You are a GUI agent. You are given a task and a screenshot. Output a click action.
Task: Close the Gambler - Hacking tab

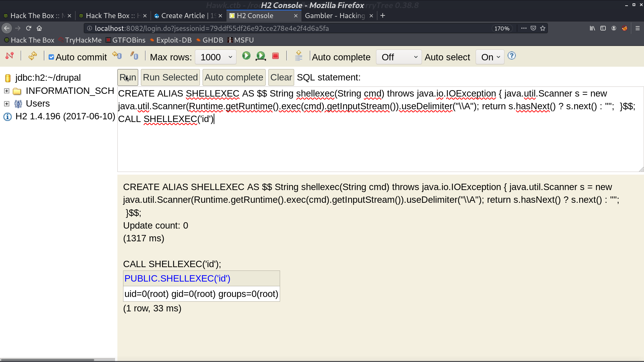pyautogui.click(x=371, y=16)
